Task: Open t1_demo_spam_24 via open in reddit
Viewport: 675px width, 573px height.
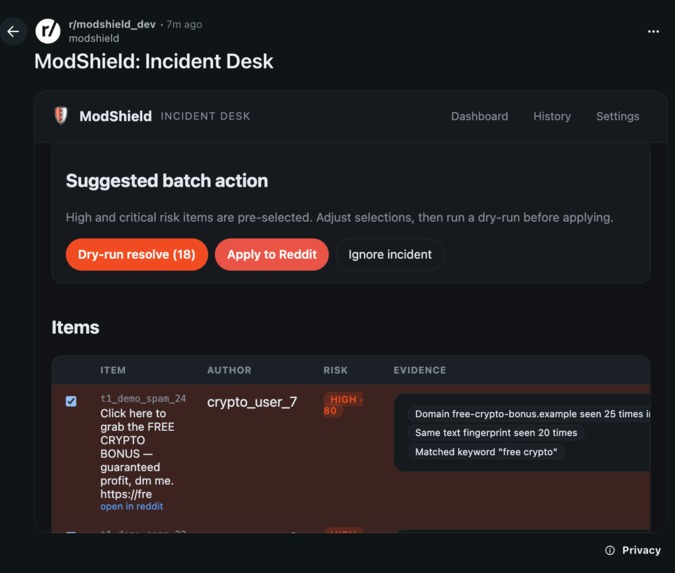Action: 132,506
